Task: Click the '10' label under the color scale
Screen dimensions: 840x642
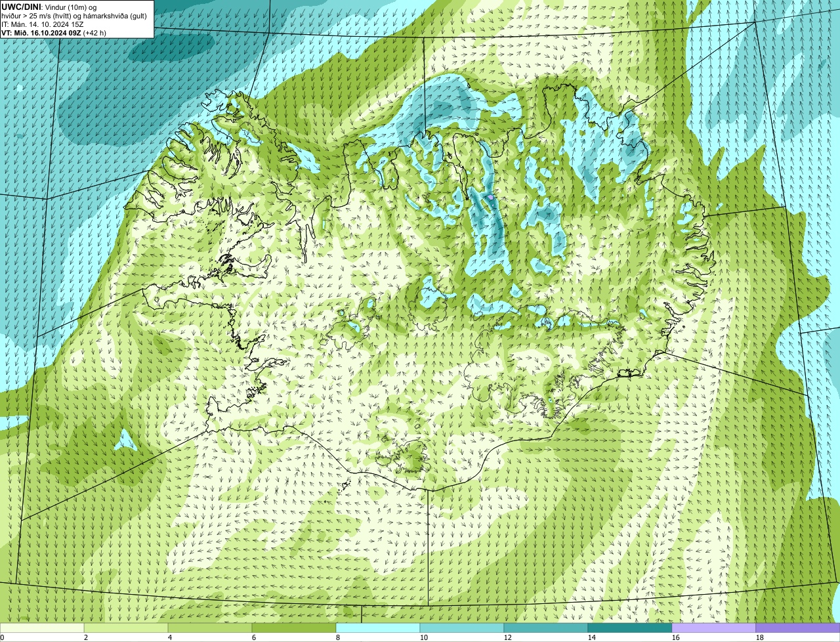Action: (x=424, y=637)
